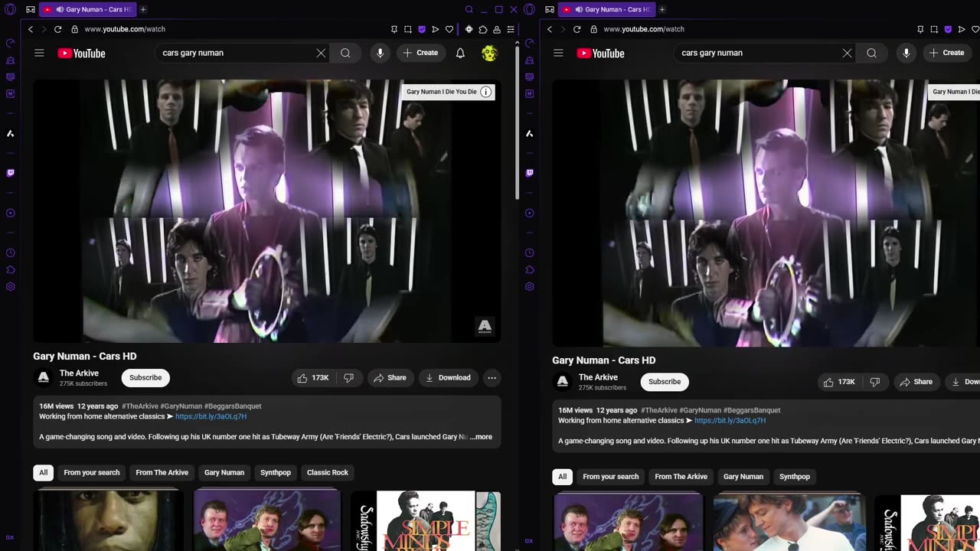Click The Arkive channel name in left window
This screenshot has width=980, height=551.
pyautogui.click(x=79, y=373)
